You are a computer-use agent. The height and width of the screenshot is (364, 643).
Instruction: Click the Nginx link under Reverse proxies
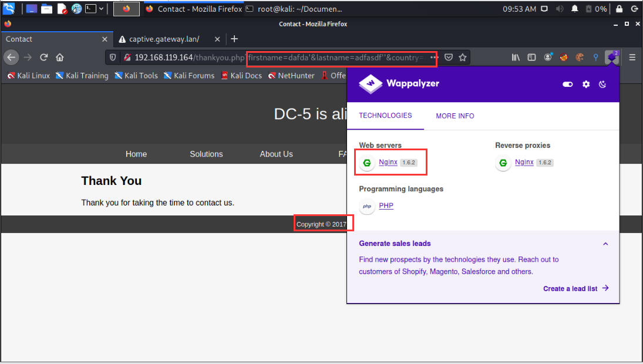(524, 162)
